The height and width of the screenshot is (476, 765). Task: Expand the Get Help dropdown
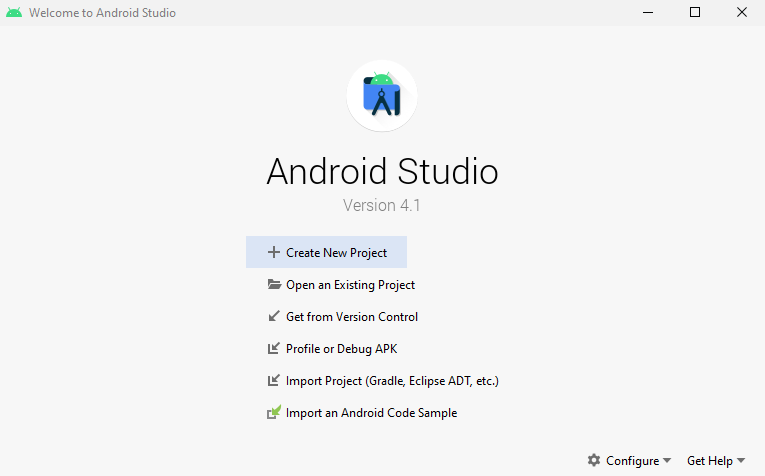[x=716, y=460]
